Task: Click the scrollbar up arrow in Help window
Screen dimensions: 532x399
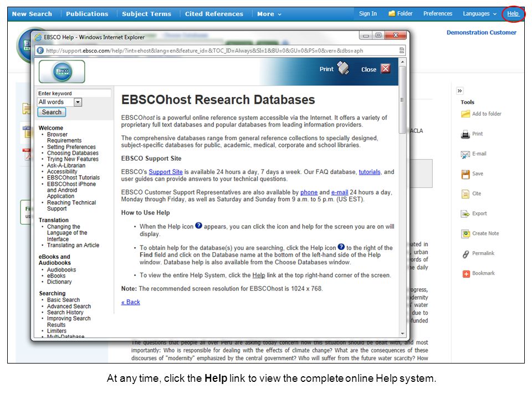Action: (402, 62)
